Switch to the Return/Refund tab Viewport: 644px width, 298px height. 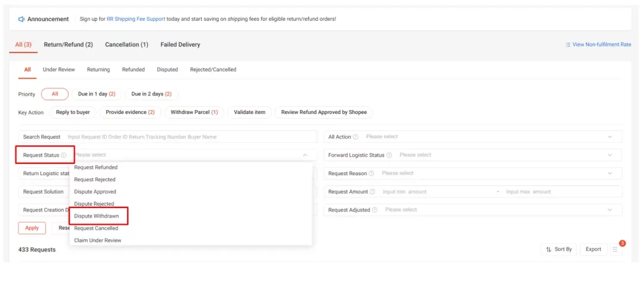68,45
